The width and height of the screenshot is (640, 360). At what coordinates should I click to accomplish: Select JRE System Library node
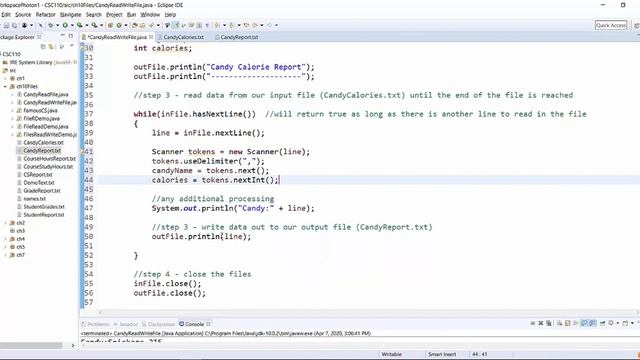click(x=39, y=62)
